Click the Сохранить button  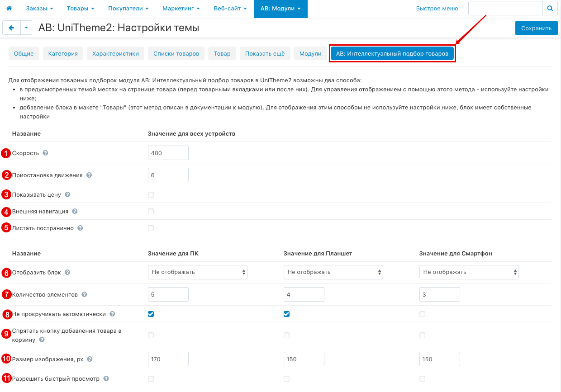point(536,28)
